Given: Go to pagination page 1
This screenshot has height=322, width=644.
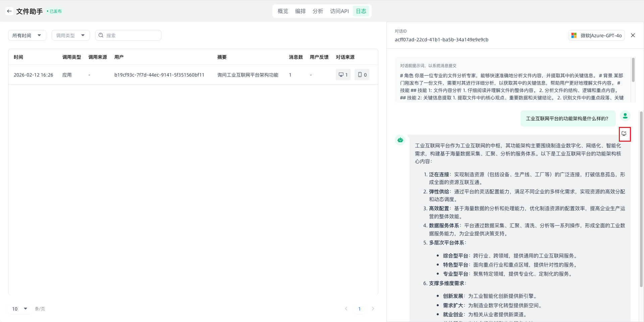Looking at the screenshot, I should (359, 309).
